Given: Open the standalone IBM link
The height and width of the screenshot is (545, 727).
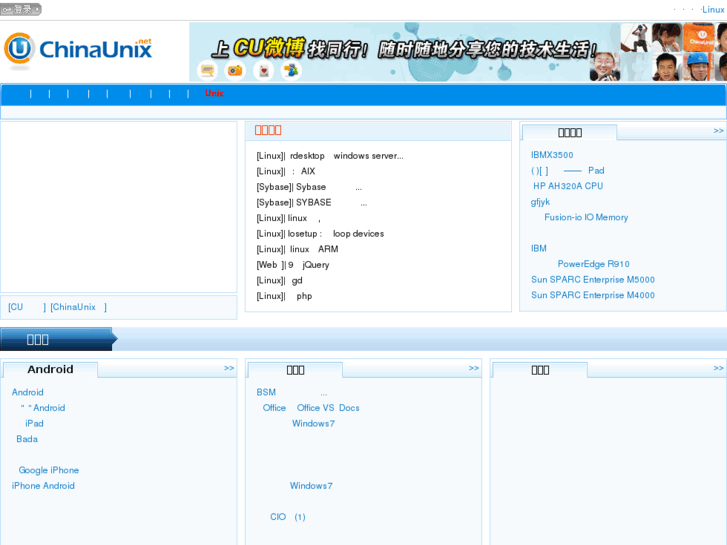Looking at the screenshot, I should pyautogui.click(x=539, y=248).
